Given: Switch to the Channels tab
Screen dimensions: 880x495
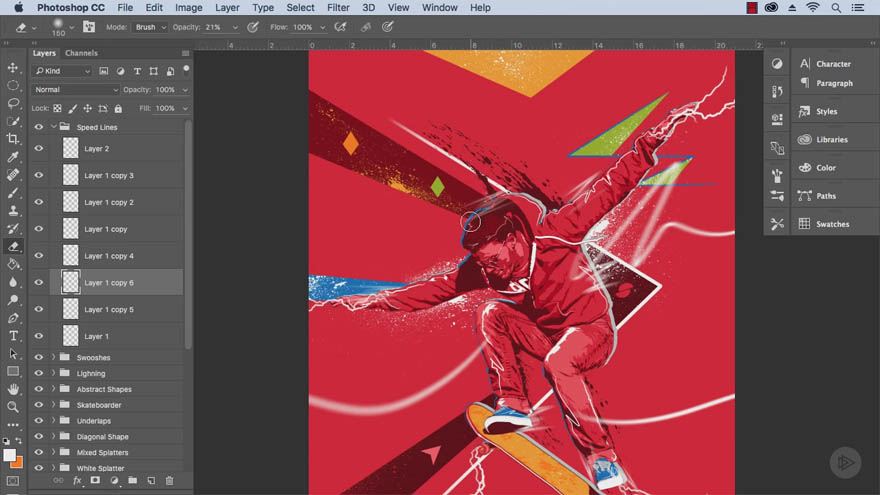Looking at the screenshot, I should pyautogui.click(x=81, y=53).
